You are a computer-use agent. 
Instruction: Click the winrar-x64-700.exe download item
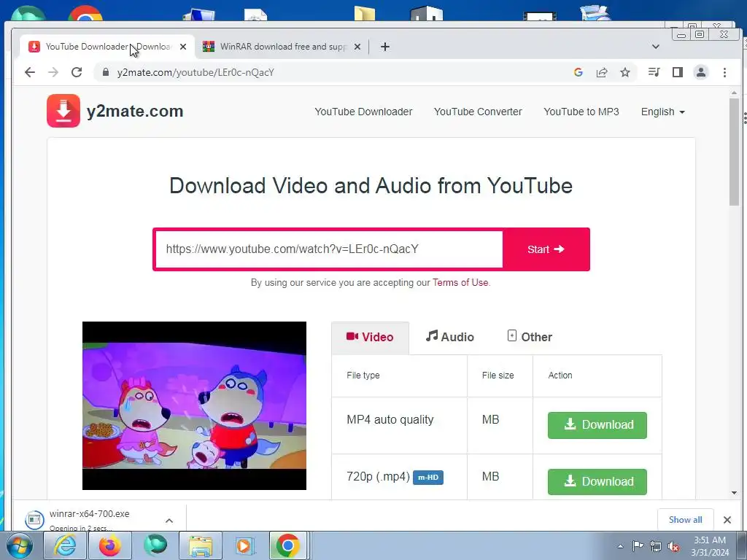[89, 519]
